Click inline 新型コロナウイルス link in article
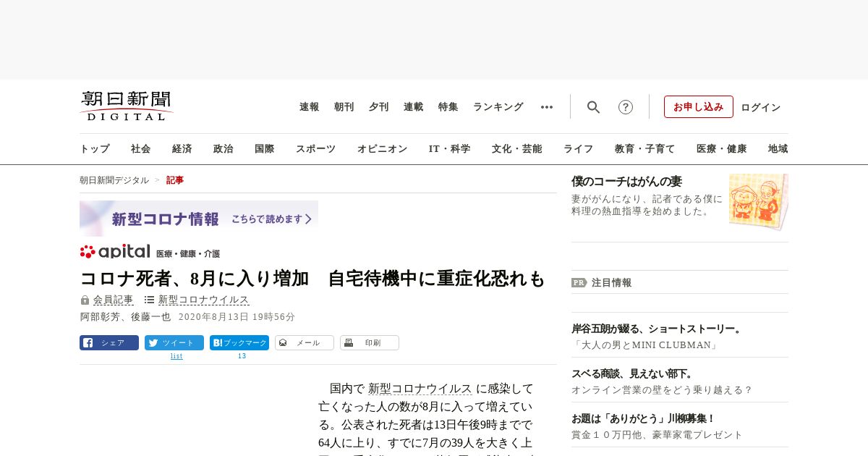Viewport: 868px width, 456px height. [420, 389]
